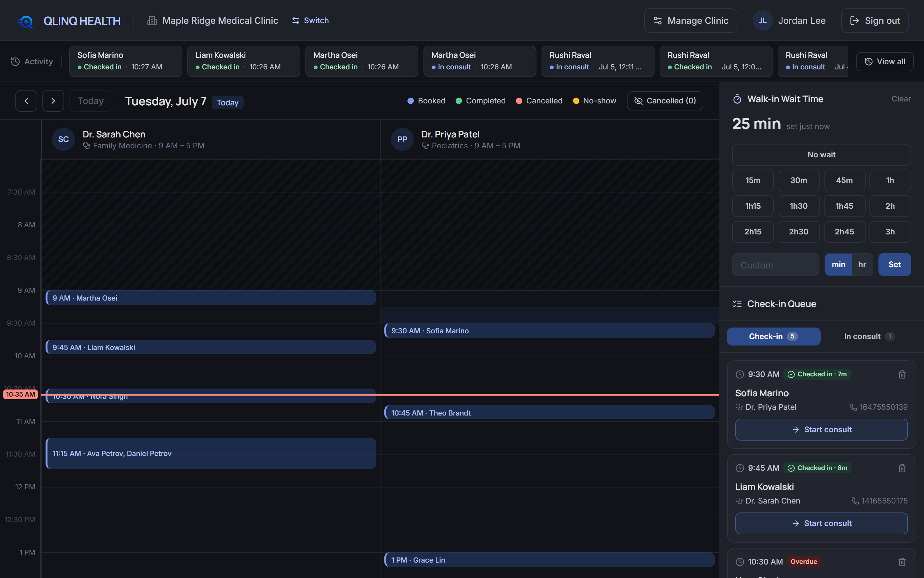Open View all activity
The width and height of the screenshot is (924, 578).
(x=884, y=62)
